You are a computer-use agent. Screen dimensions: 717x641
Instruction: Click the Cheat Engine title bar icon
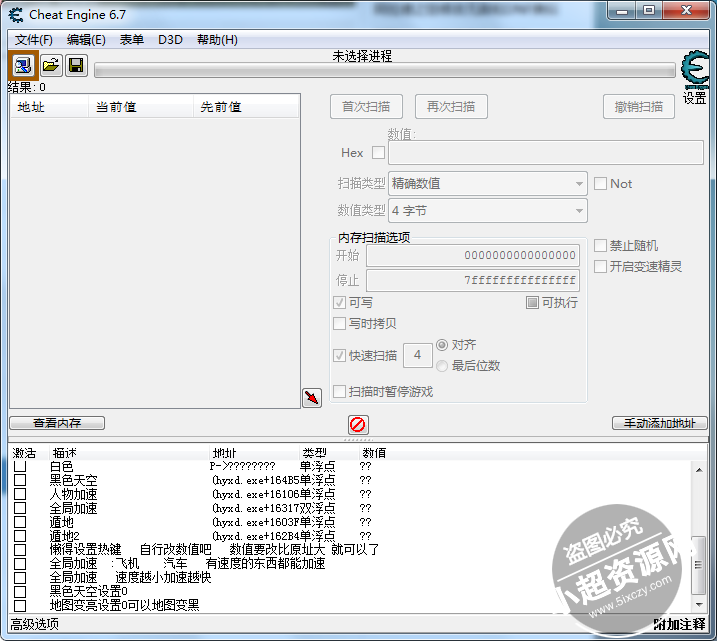(16, 15)
